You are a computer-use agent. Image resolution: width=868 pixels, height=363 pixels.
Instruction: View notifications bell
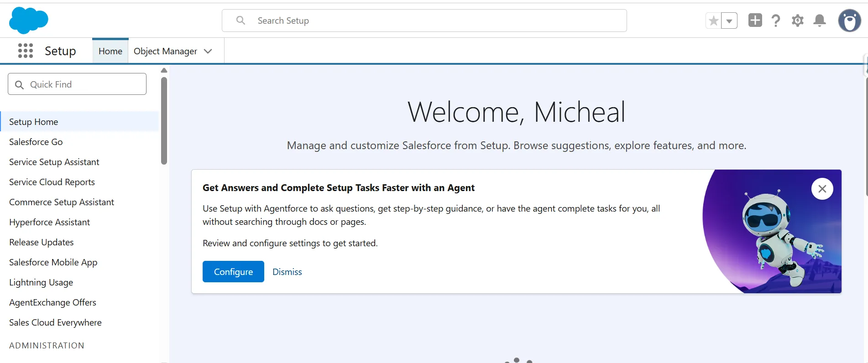click(x=820, y=21)
